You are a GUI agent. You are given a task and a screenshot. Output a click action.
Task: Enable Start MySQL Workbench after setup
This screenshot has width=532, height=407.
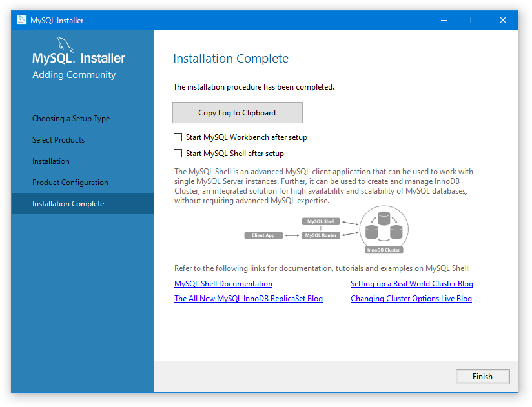pyautogui.click(x=178, y=137)
